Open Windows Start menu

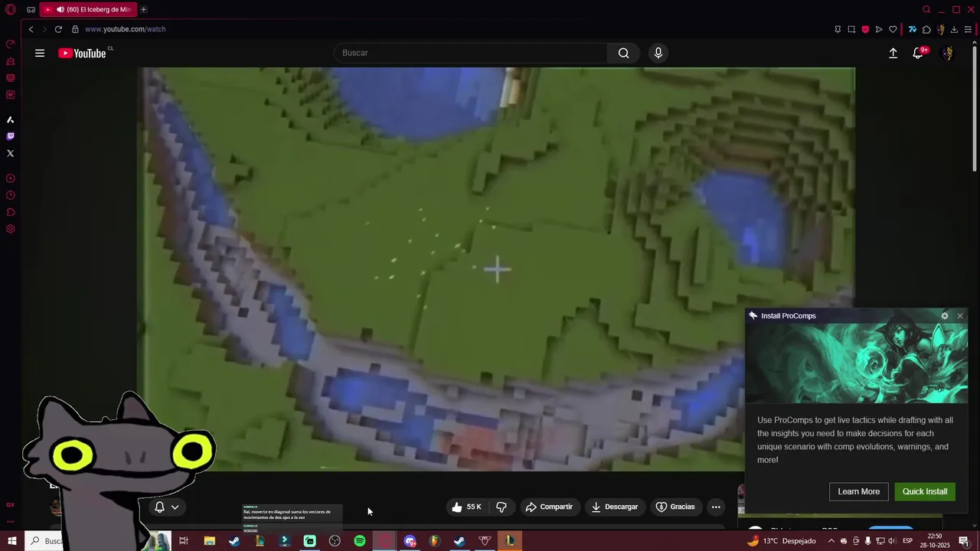(x=11, y=541)
